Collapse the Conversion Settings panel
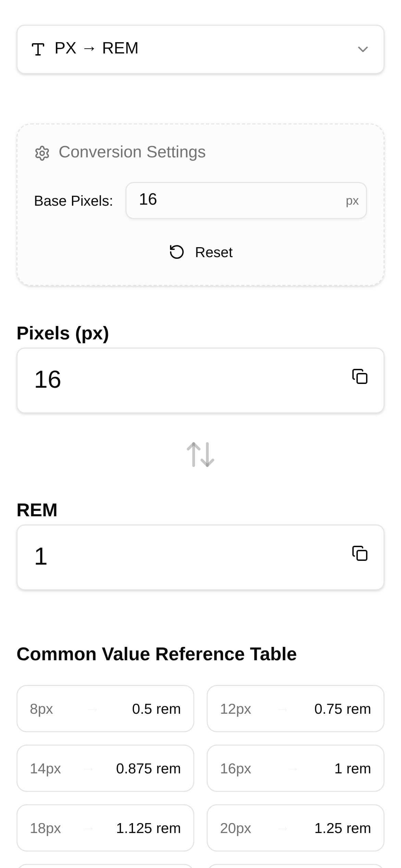The height and width of the screenshot is (868, 401). click(132, 152)
